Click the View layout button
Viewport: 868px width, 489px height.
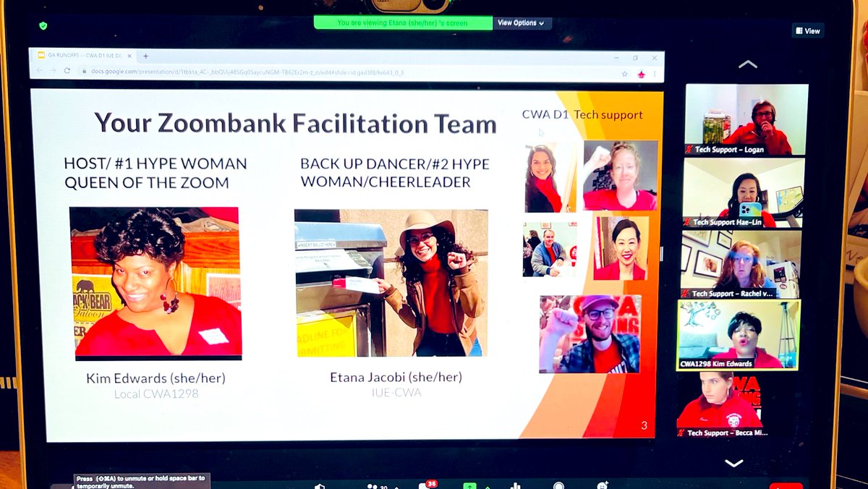(x=808, y=31)
